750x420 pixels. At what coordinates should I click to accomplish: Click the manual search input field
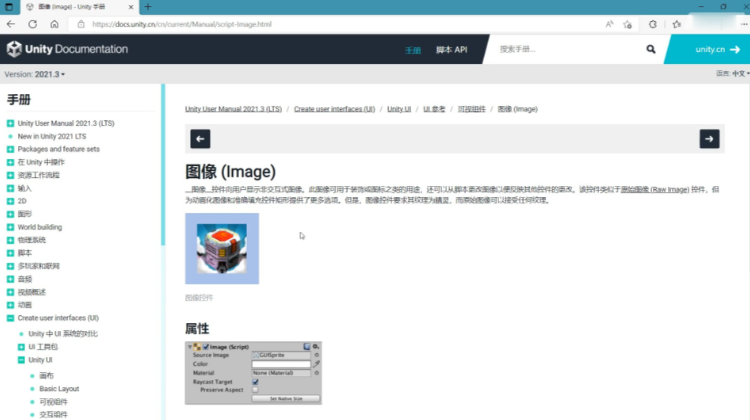click(x=565, y=49)
